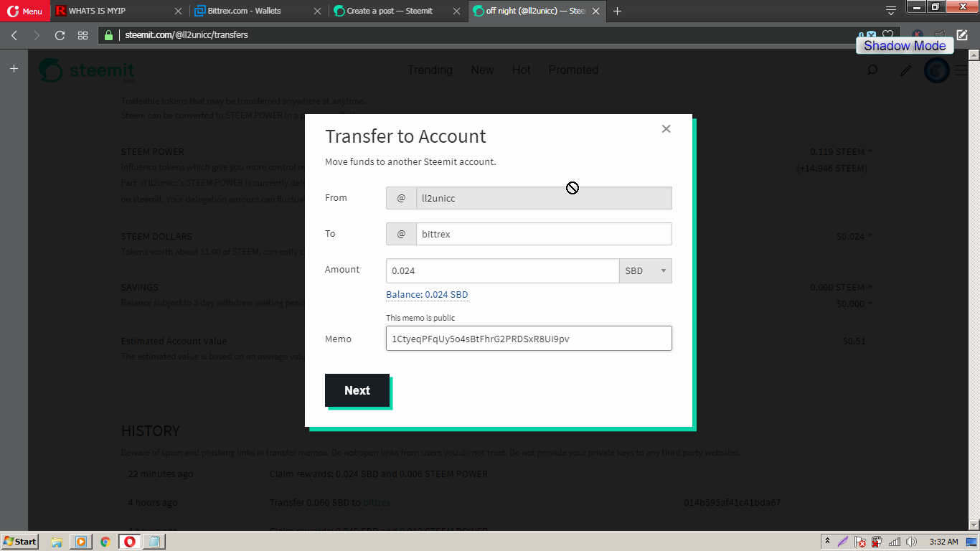The width and height of the screenshot is (980, 551).
Task: Close the off night Steemit tab
Action: pos(597,11)
